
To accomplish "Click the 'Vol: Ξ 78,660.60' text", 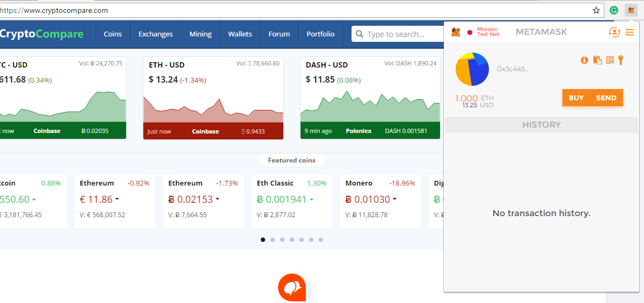I will pyautogui.click(x=258, y=63).
